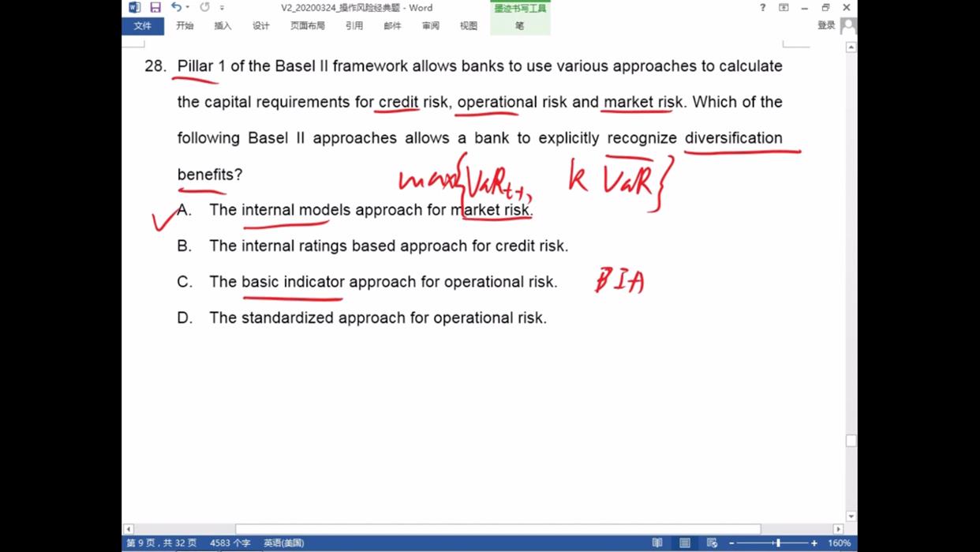Screen dimensions: 980x552
Task: Click answer option C about basic indicator approach
Action: tap(367, 282)
